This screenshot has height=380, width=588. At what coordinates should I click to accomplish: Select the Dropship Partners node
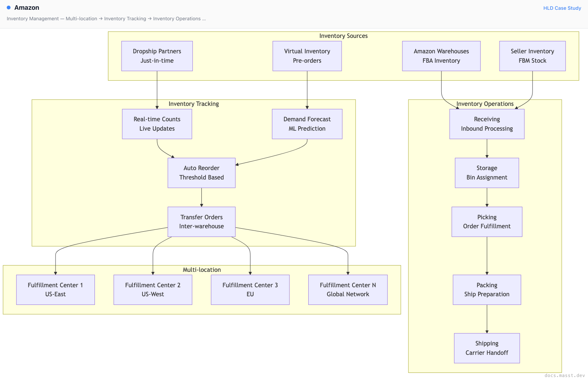point(157,56)
